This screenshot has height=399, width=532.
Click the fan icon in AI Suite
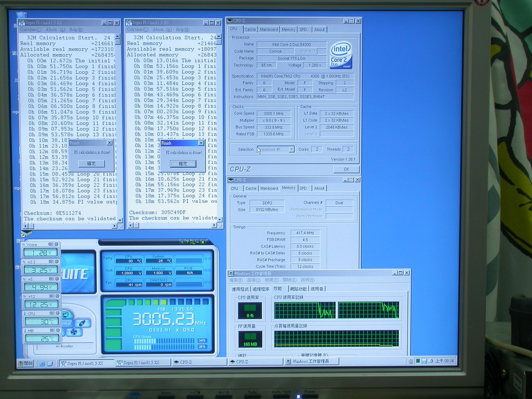[x=74, y=331]
